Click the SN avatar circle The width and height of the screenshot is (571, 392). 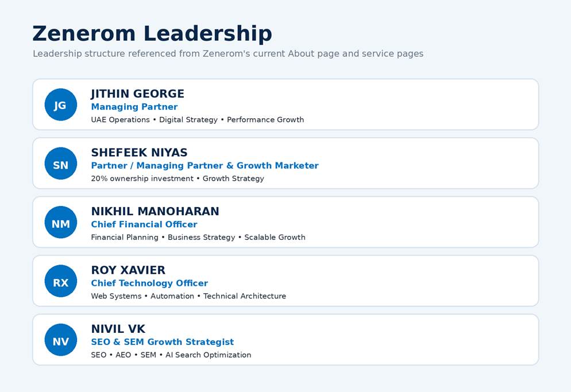[61, 164]
